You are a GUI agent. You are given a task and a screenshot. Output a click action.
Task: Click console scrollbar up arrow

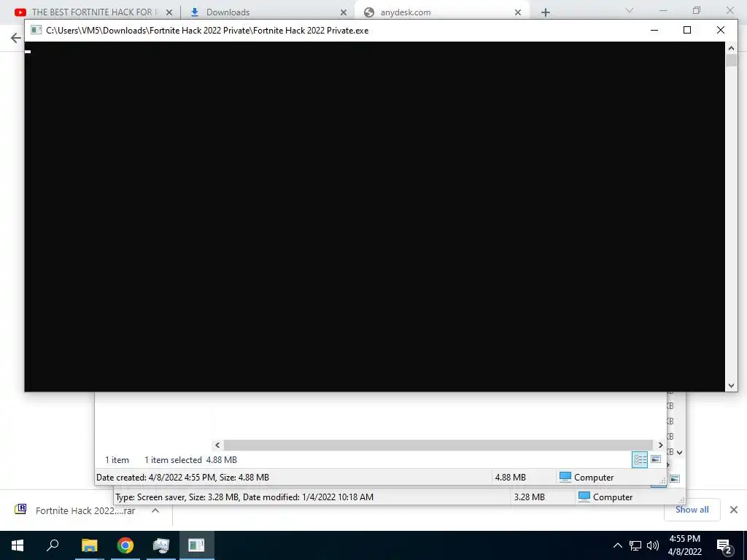point(731,48)
